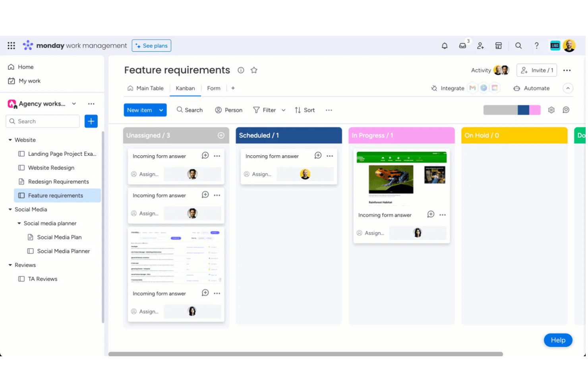Open New item dropdown arrow

[x=161, y=110]
